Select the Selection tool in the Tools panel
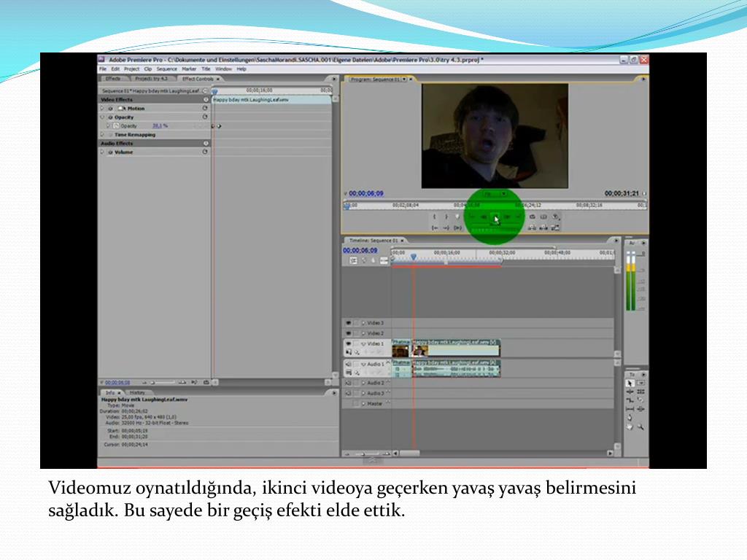 630,383
